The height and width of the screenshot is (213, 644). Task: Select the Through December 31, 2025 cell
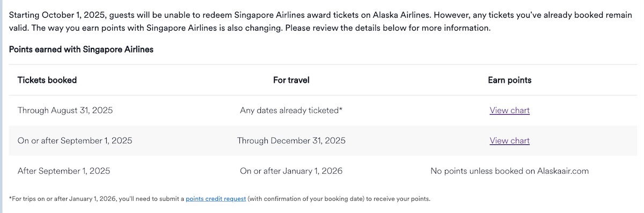point(291,141)
